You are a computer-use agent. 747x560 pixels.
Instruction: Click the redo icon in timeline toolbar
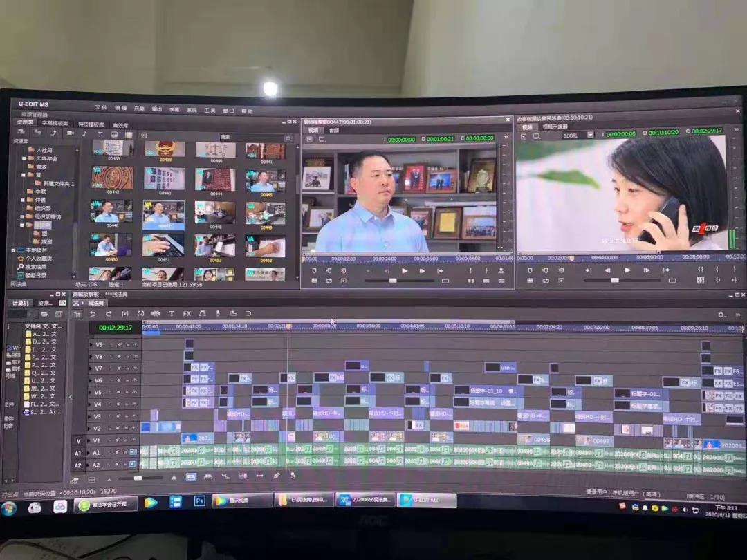[x=109, y=314]
